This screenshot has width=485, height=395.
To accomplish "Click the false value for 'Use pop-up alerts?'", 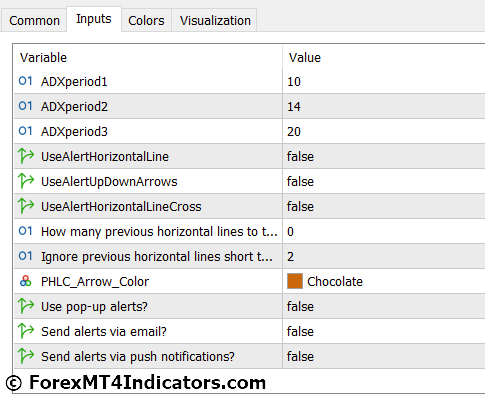I will [x=300, y=307].
